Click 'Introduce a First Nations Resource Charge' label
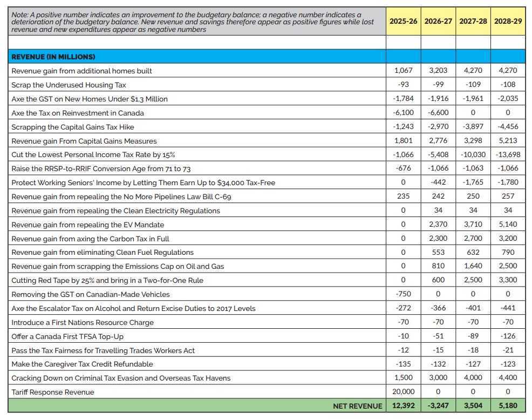Image resolution: width=532 pixels, height=420 pixels. (x=83, y=322)
